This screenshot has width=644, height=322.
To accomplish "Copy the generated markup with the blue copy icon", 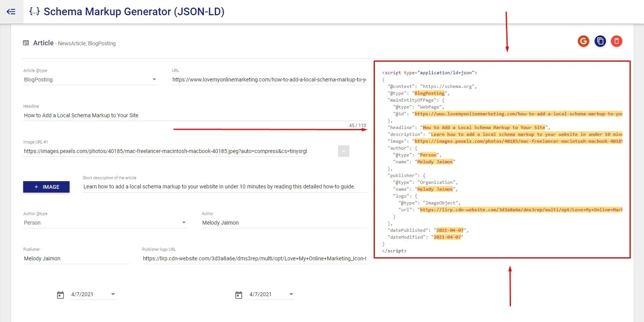I will tap(600, 41).
